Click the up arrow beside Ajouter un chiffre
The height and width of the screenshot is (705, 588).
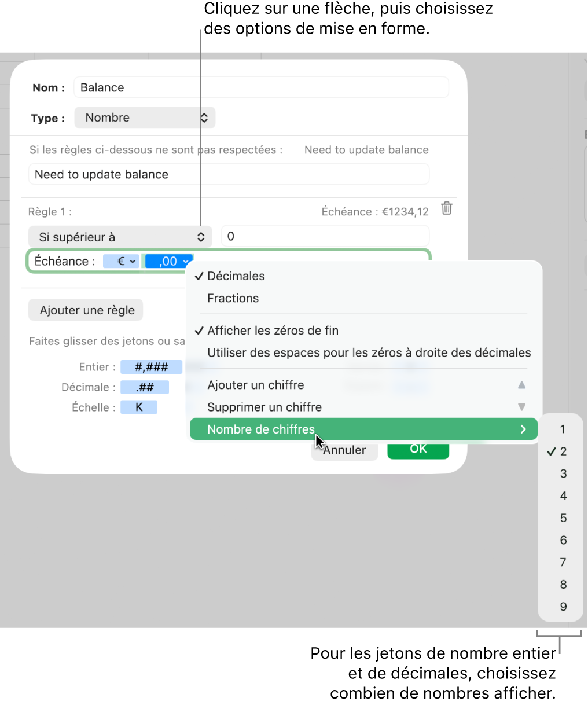521,384
